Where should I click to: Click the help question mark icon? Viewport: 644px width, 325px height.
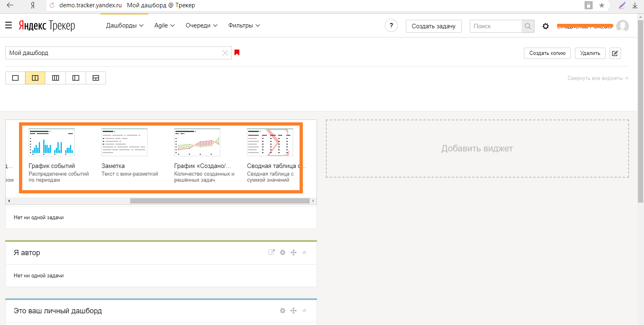point(391,26)
